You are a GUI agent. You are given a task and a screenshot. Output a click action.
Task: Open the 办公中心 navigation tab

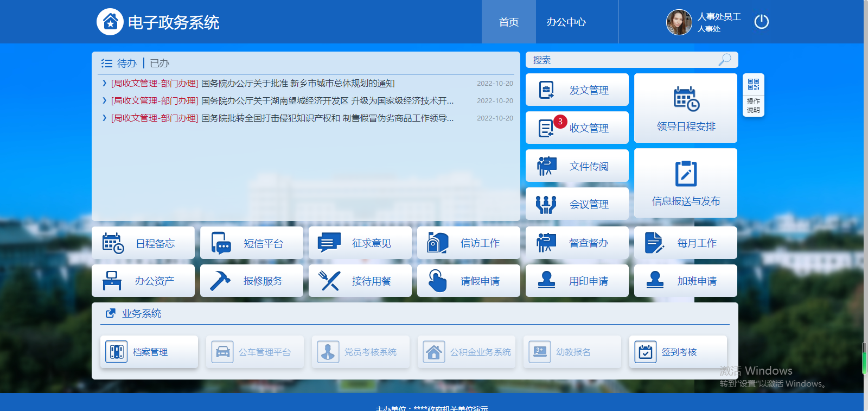click(x=566, y=22)
